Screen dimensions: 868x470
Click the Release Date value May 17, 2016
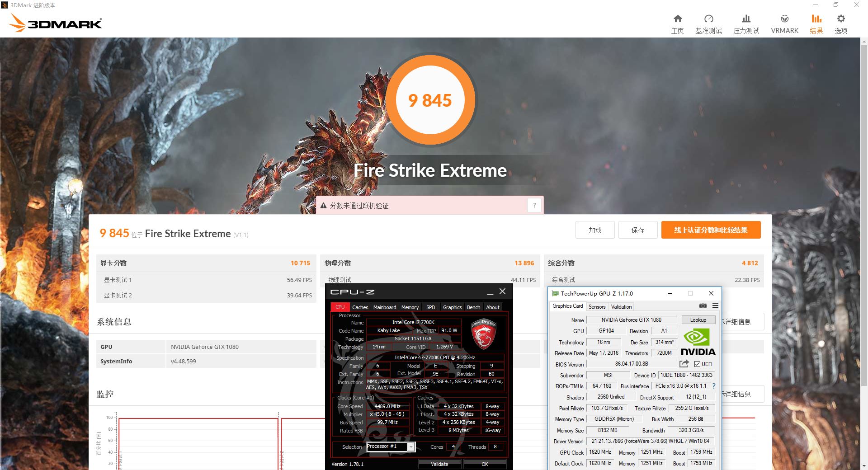point(604,352)
